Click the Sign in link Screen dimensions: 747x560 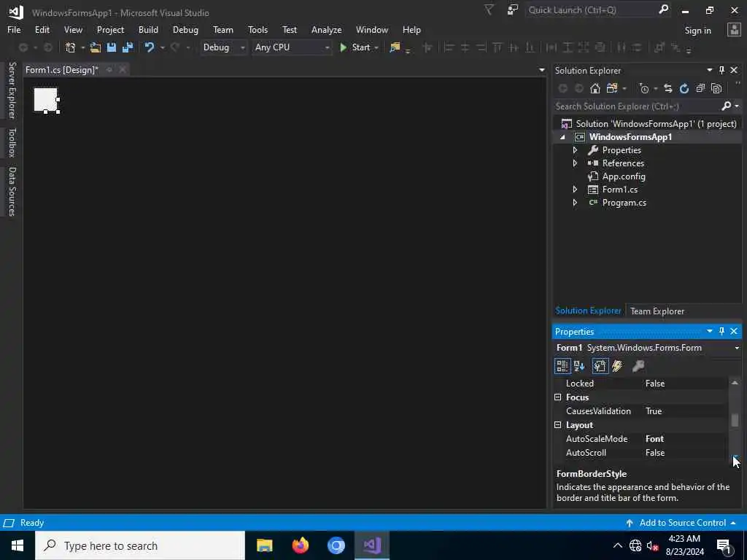point(697,31)
